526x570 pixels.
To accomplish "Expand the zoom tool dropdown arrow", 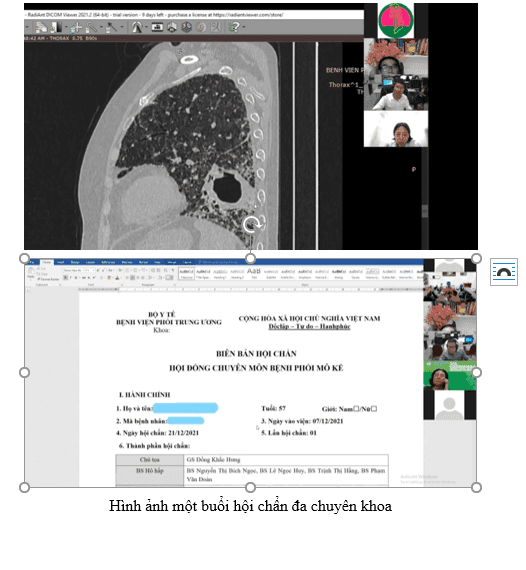I will tap(101, 27).
